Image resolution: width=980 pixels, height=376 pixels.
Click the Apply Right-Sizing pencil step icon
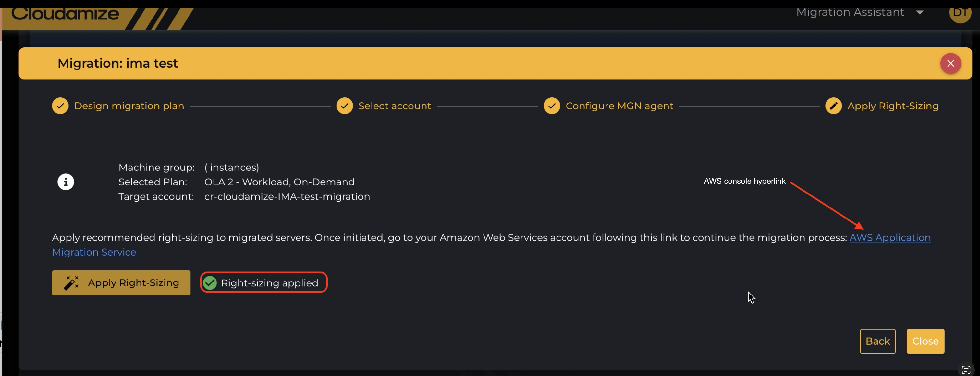pos(833,106)
